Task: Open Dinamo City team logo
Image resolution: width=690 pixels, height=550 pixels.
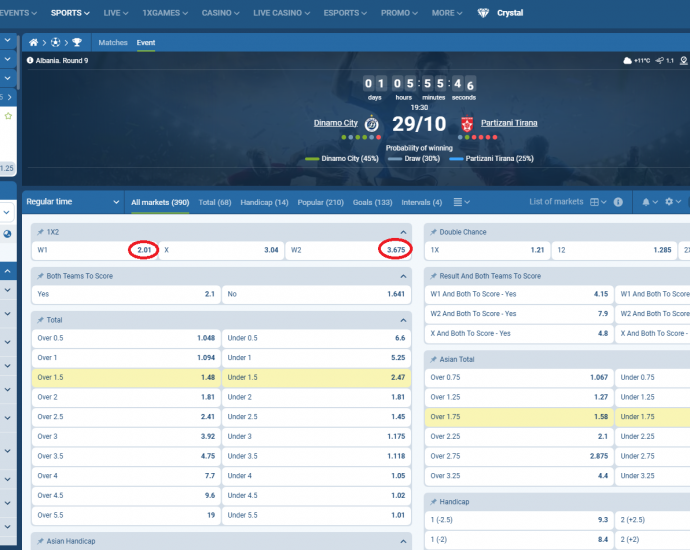Action: 372,124
